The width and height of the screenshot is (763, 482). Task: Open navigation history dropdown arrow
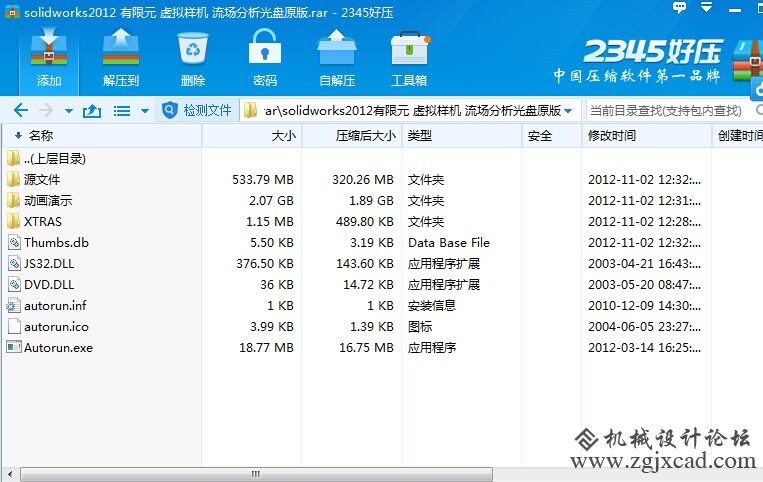69,111
